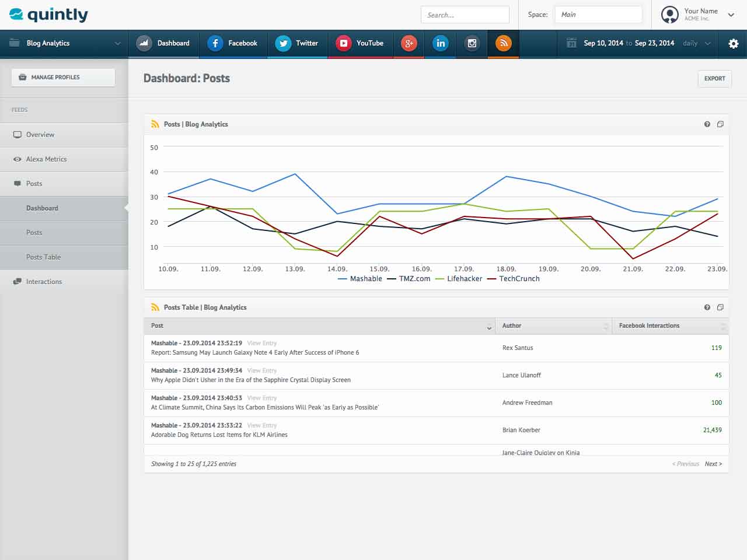
Task: Click author Rex Santus cell
Action: (x=518, y=348)
